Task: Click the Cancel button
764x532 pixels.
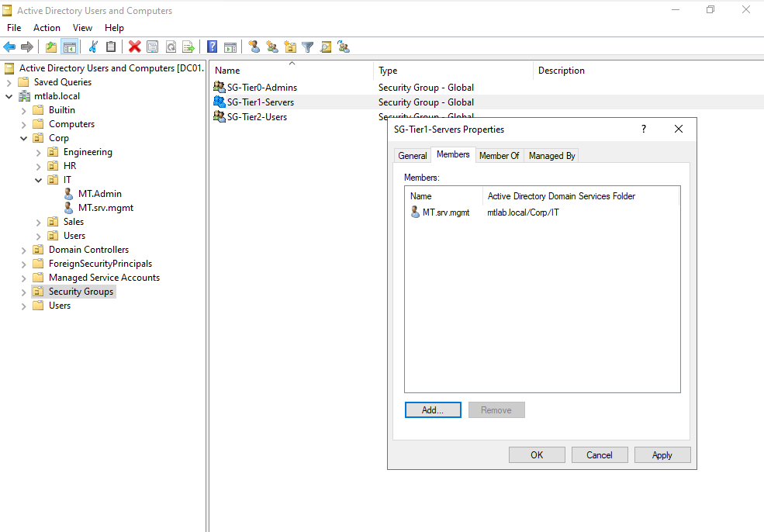Action: pyautogui.click(x=600, y=454)
